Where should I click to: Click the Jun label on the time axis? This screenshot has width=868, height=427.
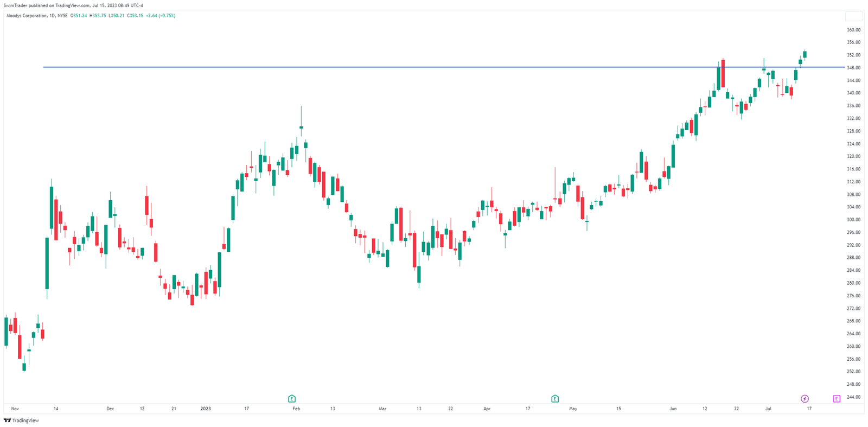tap(673, 409)
